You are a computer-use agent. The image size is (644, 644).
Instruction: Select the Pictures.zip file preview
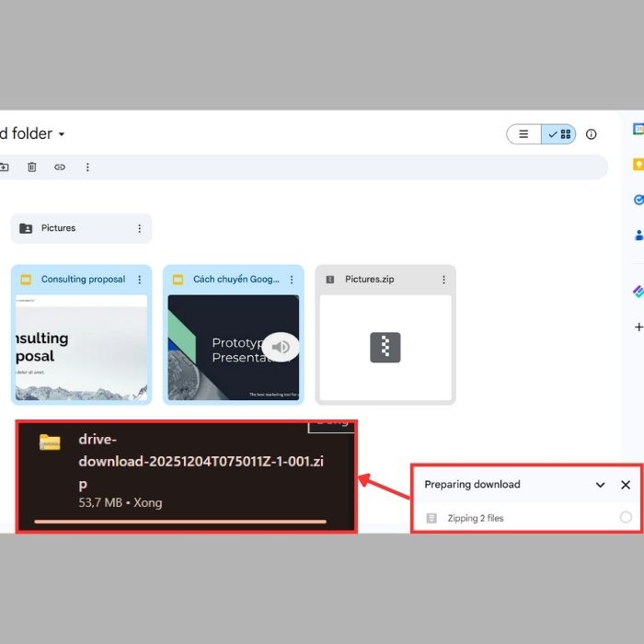pos(385,348)
